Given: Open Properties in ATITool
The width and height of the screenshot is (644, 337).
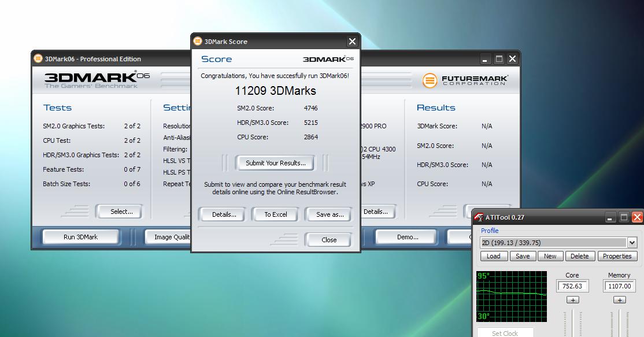Looking at the screenshot, I should click(x=617, y=256).
